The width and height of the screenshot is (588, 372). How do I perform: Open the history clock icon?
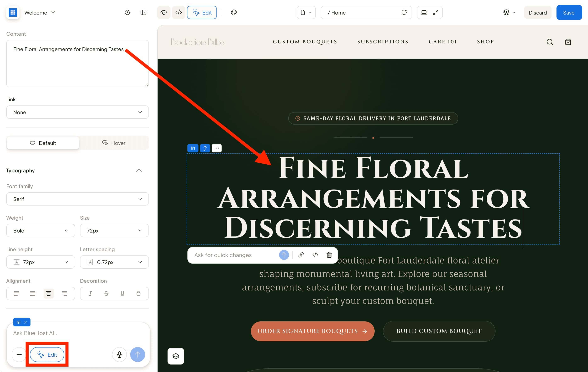(128, 12)
